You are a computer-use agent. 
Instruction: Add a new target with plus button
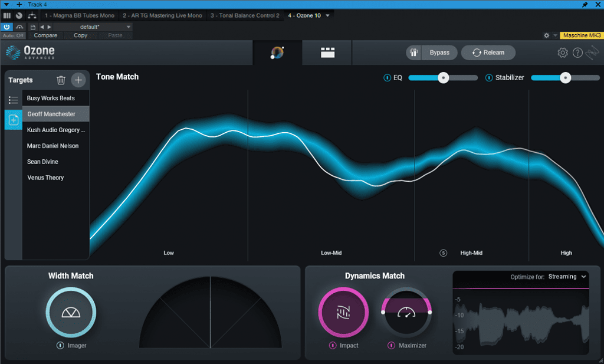click(x=78, y=80)
